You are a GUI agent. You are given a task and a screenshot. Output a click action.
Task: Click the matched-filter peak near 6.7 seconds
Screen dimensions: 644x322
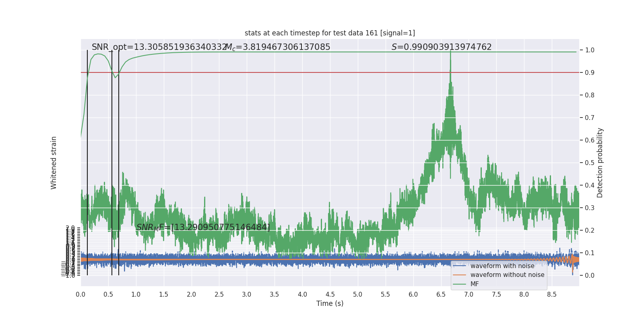450,52
